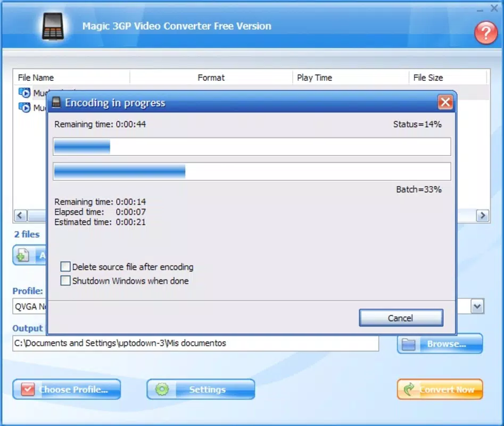The height and width of the screenshot is (426, 504).
Task: Click the red checkmark Choose Profile icon
Action: [28, 389]
